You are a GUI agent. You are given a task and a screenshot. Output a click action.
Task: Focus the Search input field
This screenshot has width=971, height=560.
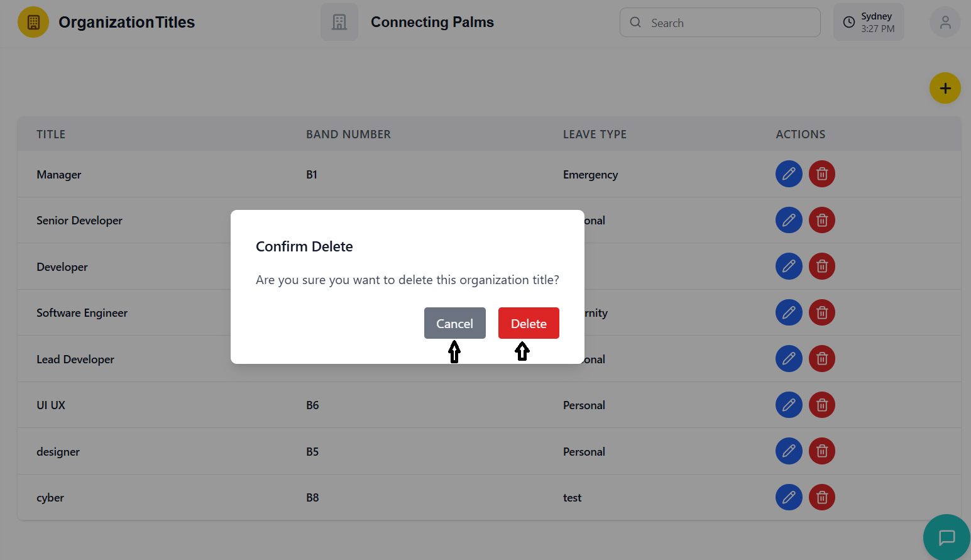tap(729, 23)
